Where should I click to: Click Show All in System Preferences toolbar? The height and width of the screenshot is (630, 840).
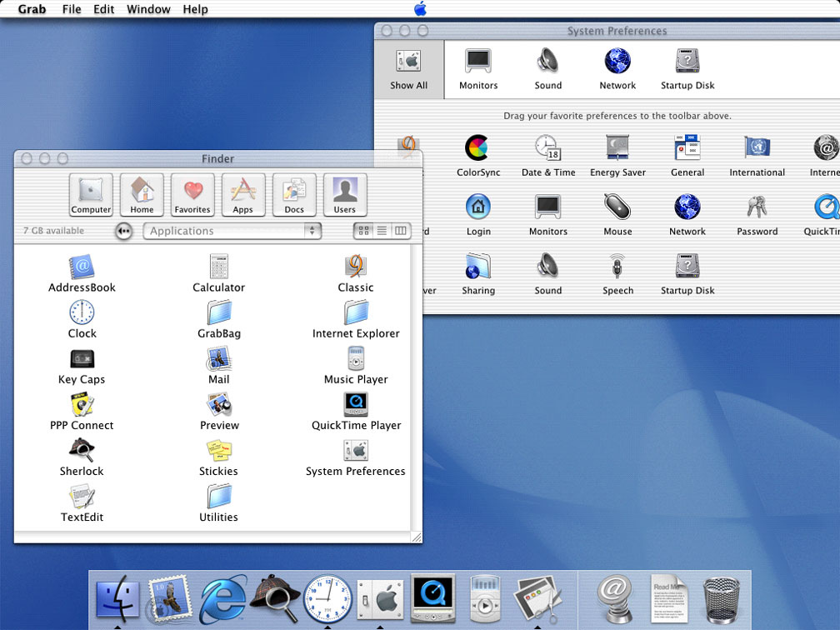click(408, 70)
